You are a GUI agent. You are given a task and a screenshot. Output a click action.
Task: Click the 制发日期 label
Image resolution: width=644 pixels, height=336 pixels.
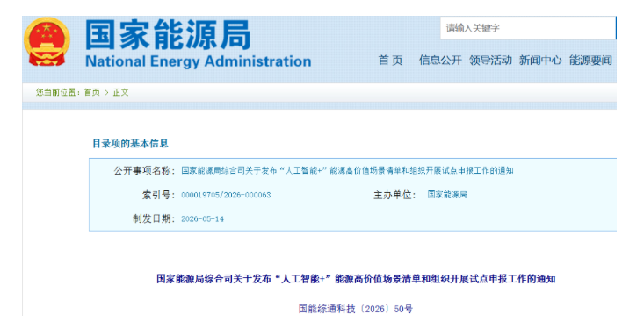tap(154, 218)
